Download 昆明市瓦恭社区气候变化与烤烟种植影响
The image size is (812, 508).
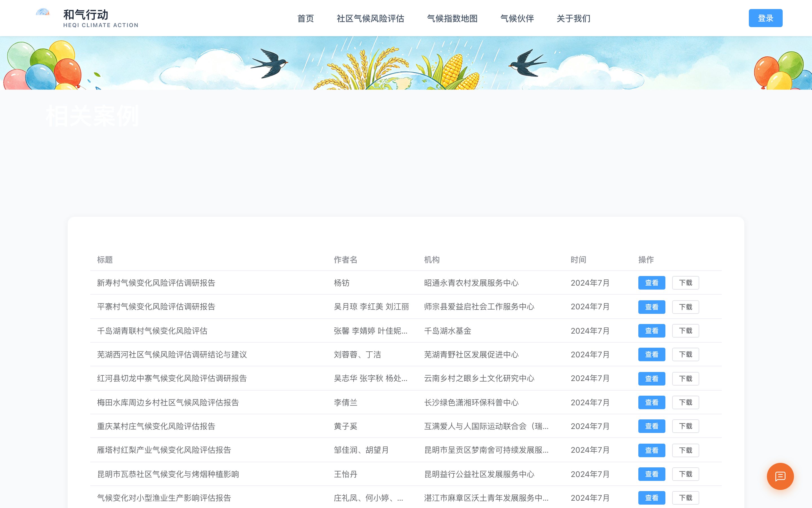click(x=685, y=474)
